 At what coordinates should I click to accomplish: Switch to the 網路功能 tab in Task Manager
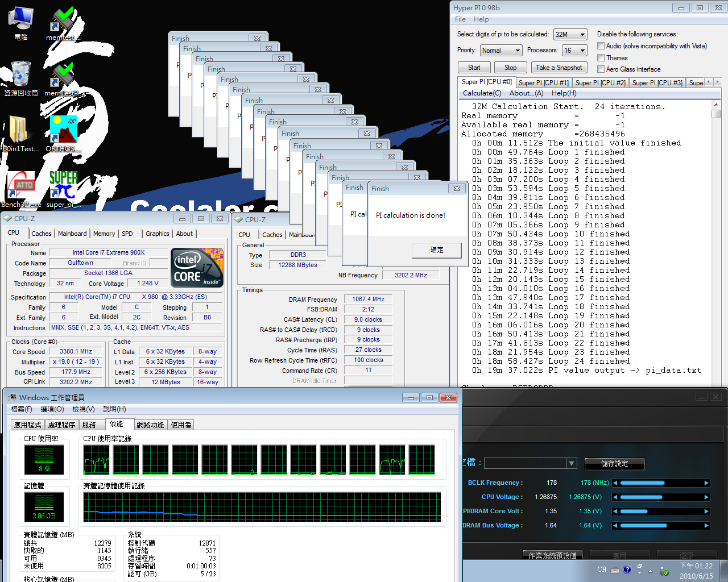click(x=150, y=425)
